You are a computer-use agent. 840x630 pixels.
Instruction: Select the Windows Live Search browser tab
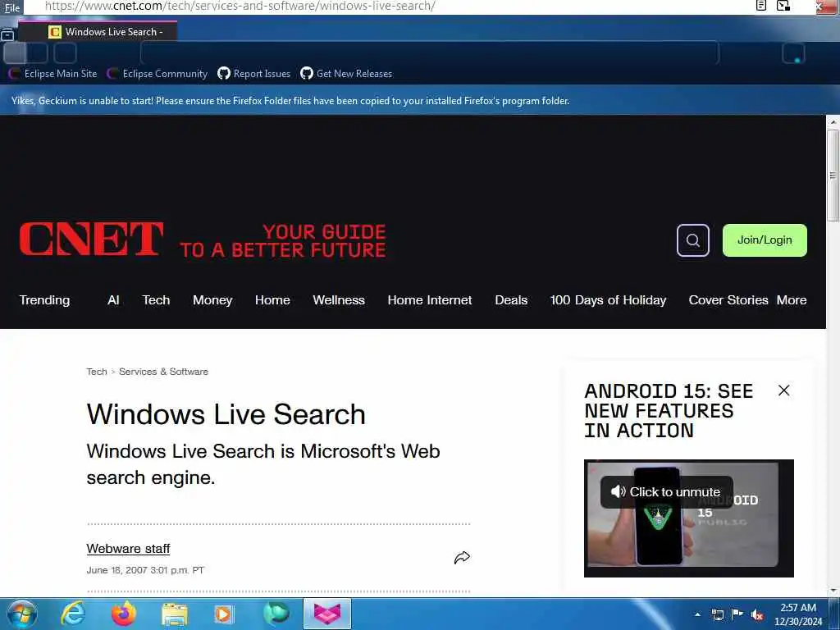pos(98,32)
